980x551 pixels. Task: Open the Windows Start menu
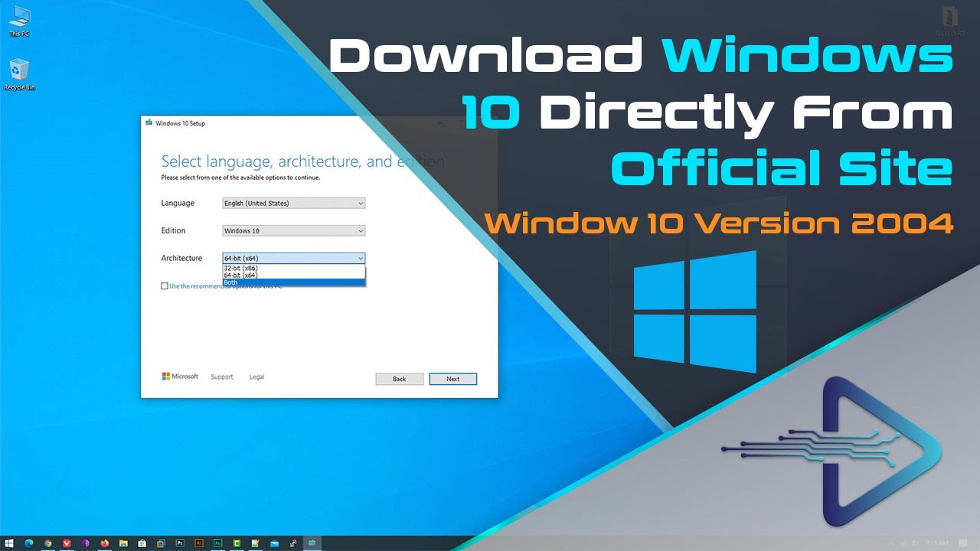tap(9, 543)
